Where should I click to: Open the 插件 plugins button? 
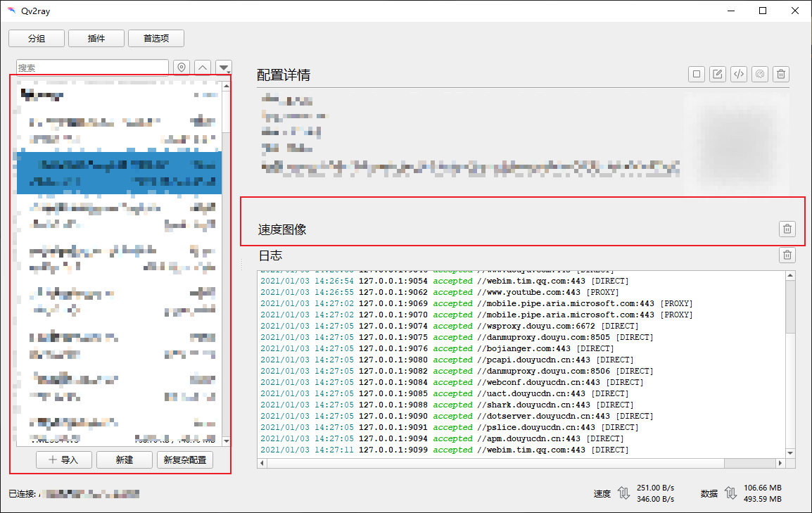(96, 38)
